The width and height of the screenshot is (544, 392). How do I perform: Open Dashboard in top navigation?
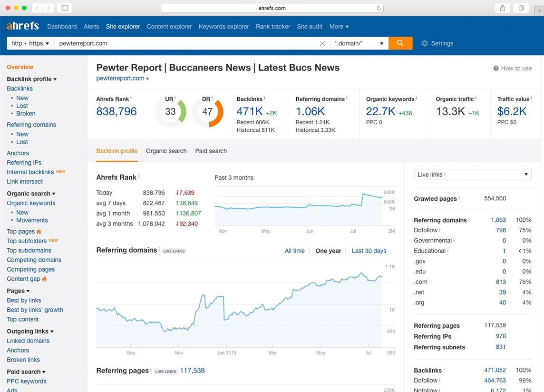(62, 26)
